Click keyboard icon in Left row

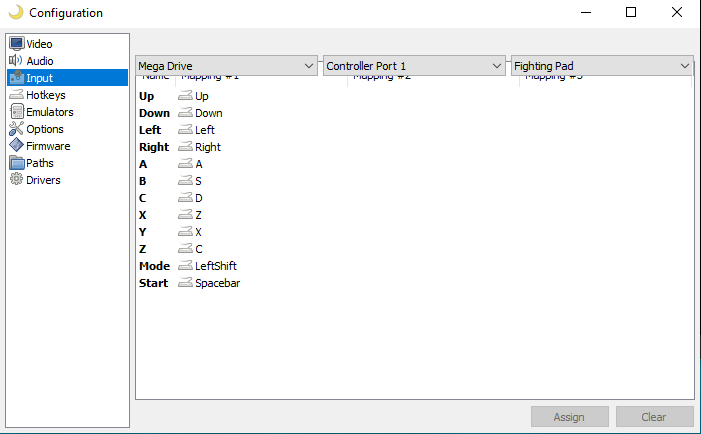[x=185, y=130]
